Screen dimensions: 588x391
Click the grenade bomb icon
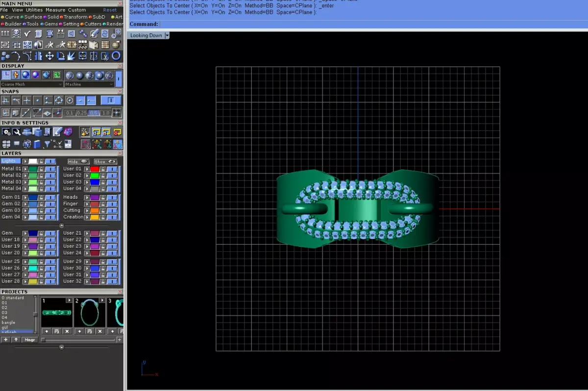[116, 45]
